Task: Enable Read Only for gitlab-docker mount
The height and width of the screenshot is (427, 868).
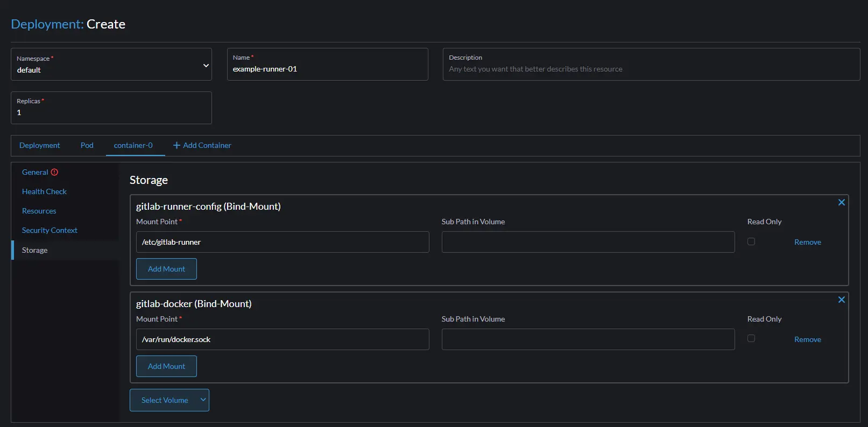Action: (751, 338)
